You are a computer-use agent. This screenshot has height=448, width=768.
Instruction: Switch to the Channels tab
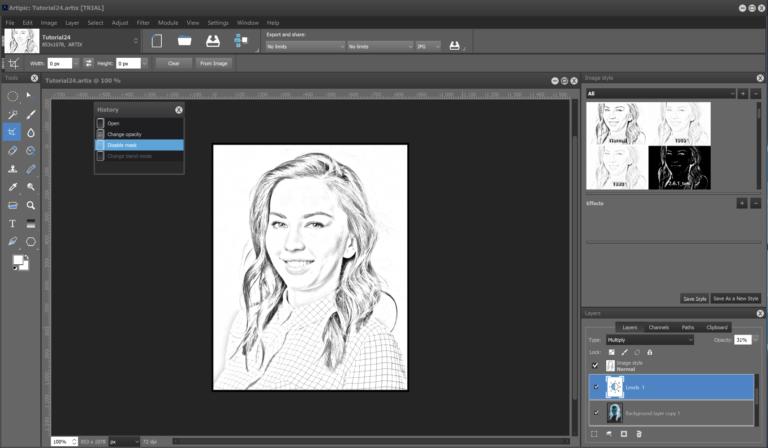click(658, 327)
